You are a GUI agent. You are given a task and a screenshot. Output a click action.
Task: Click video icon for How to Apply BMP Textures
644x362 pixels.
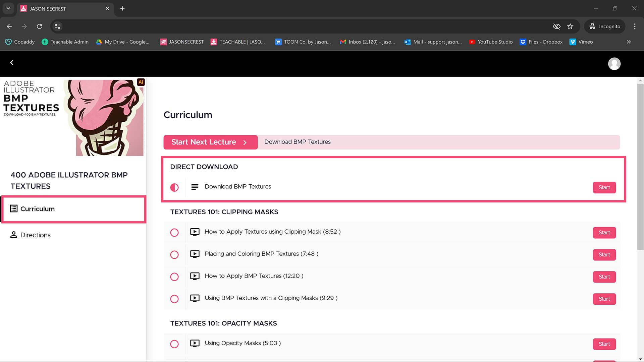(195, 276)
